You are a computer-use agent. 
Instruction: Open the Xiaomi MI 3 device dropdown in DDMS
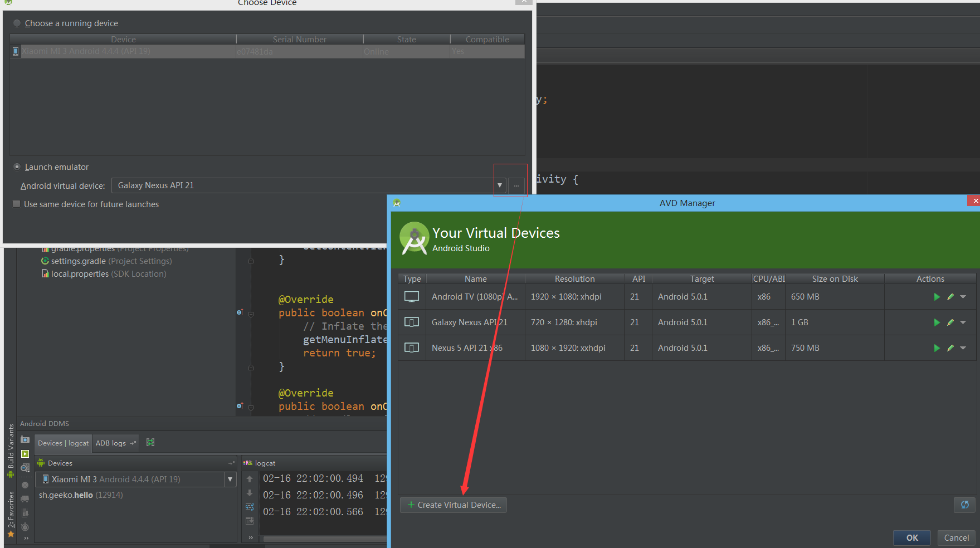click(x=230, y=479)
